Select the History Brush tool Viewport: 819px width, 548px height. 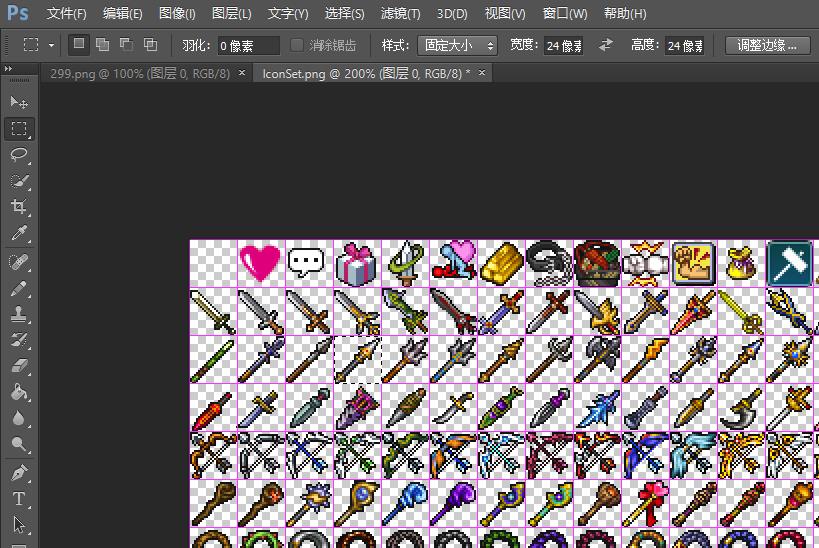pyautogui.click(x=19, y=340)
